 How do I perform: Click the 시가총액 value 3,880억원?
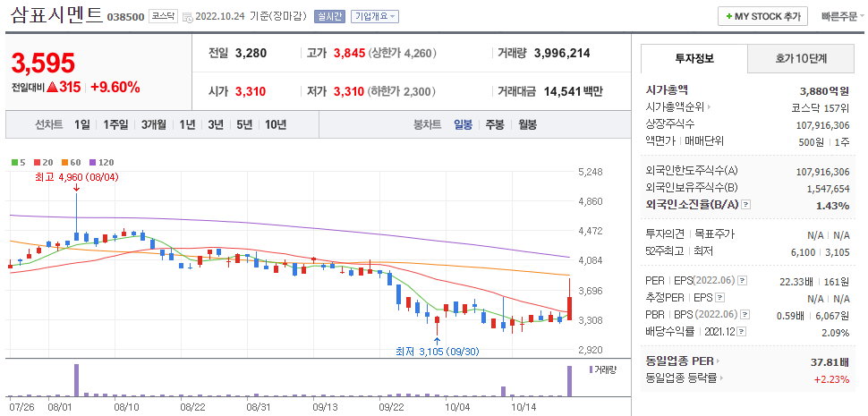pos(824,90)
